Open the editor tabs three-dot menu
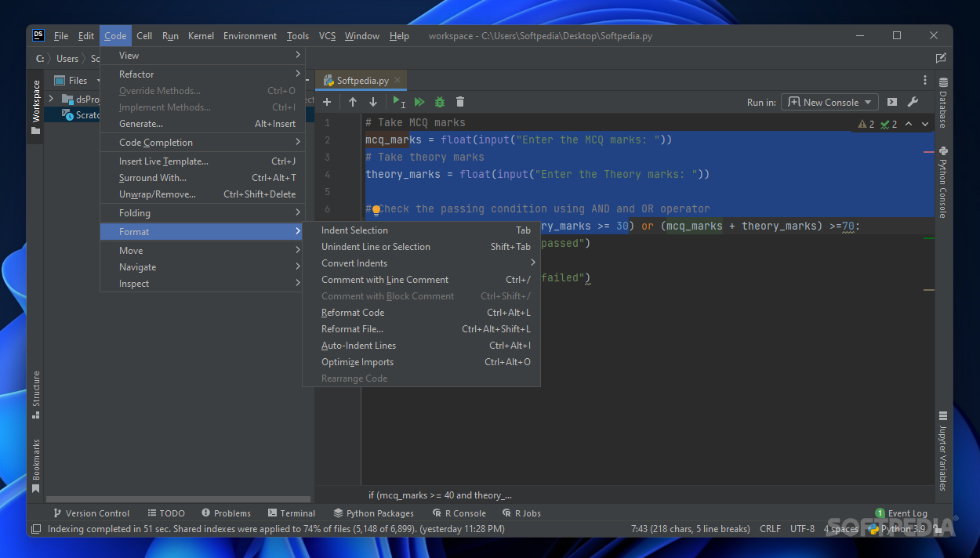 pyautogui.click(x=925, y=80)
